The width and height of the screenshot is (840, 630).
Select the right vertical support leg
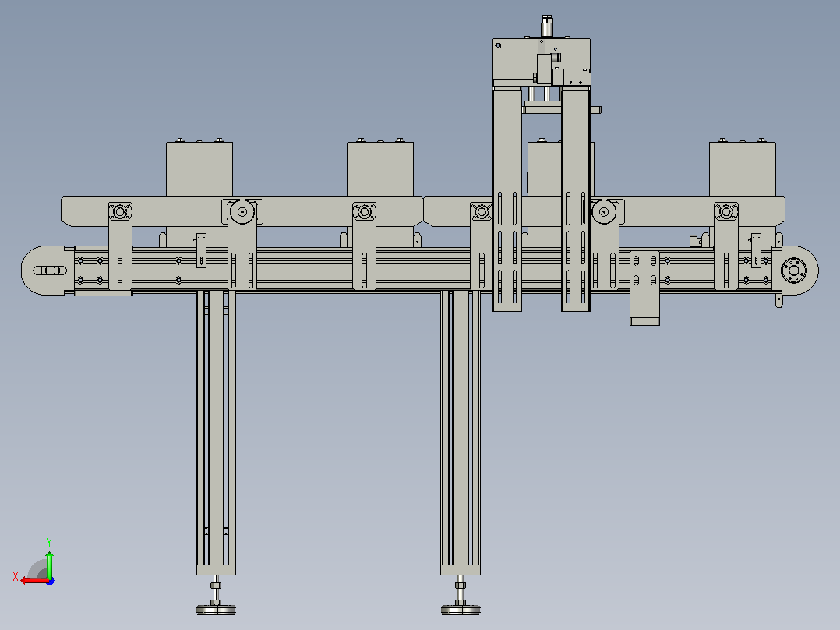(461, 433)
